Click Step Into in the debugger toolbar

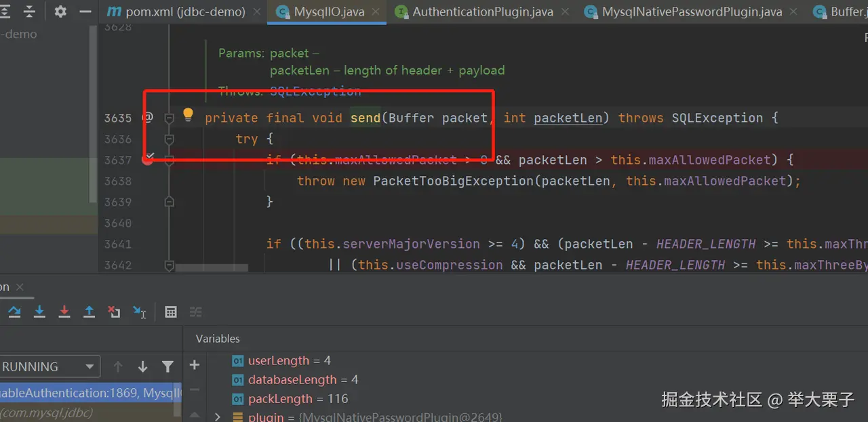39,312
